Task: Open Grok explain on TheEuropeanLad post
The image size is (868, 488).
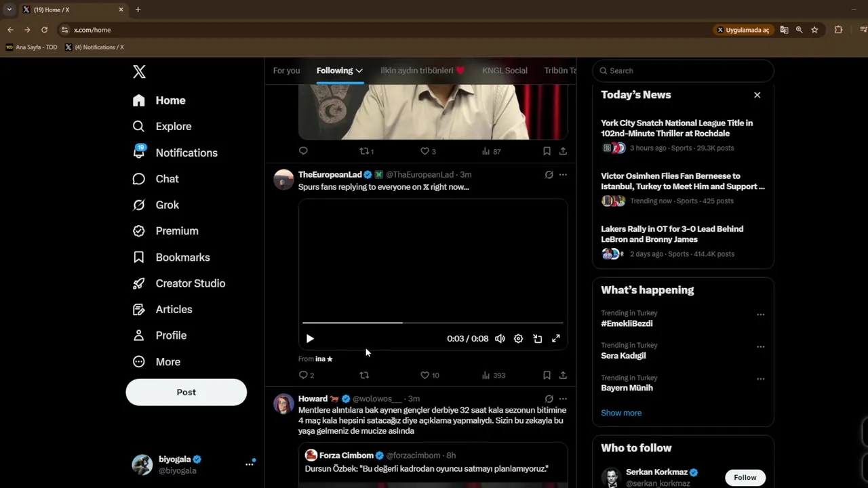Action: tap(549, 175)
